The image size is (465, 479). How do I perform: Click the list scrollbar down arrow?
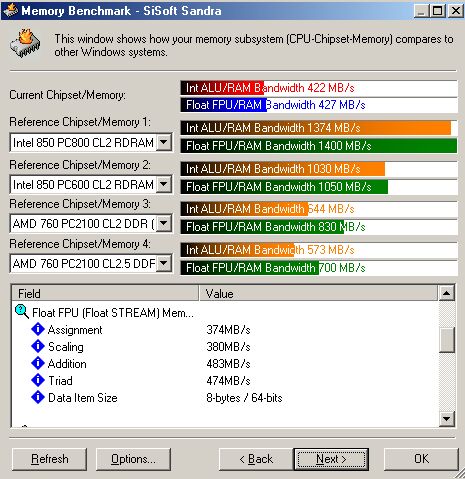pyautogui.click(x=447, y=418)
